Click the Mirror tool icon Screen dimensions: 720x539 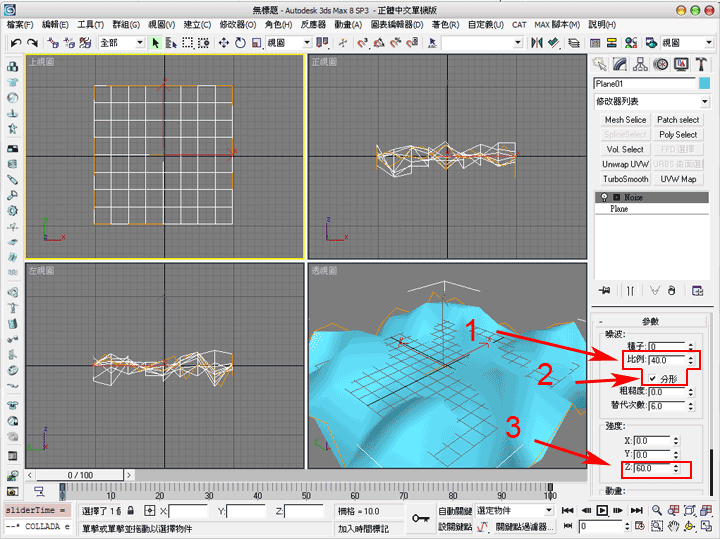pos(536,43)
